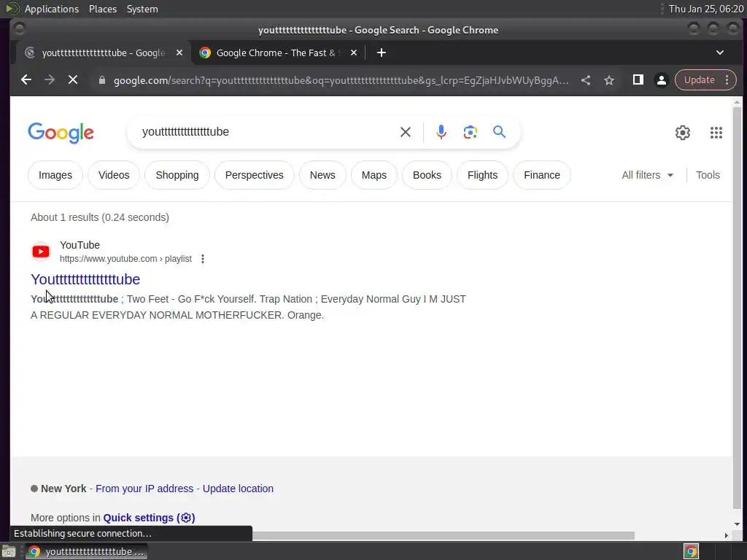Click the New York location text
The height and width of the screenshot is (560, 747).
63,489
